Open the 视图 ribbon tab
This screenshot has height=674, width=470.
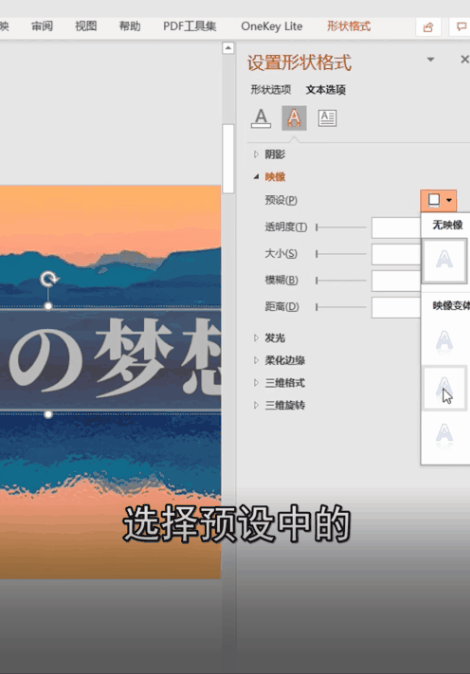point(86,26)
